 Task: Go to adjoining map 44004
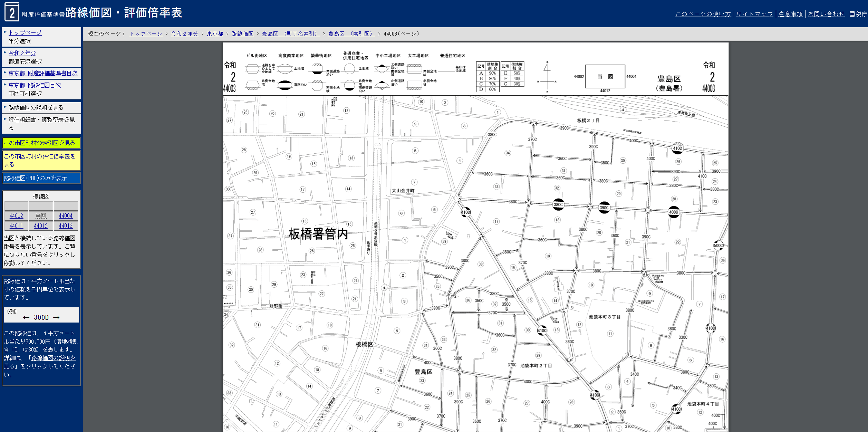tap(66, 216)
